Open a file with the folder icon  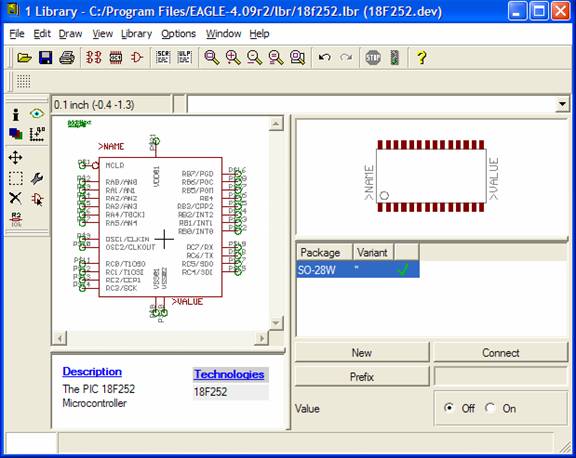pos(24,58)
